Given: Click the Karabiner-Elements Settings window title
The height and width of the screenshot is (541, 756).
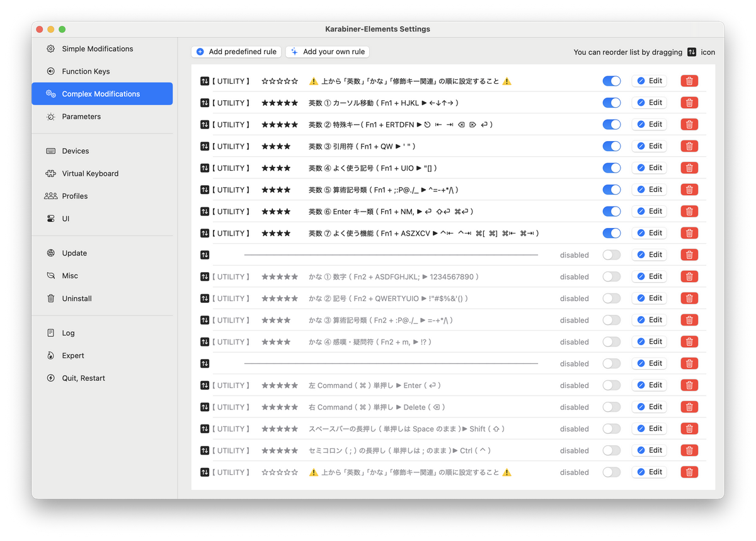Looking at the screenshot, I should pos(378,29).
